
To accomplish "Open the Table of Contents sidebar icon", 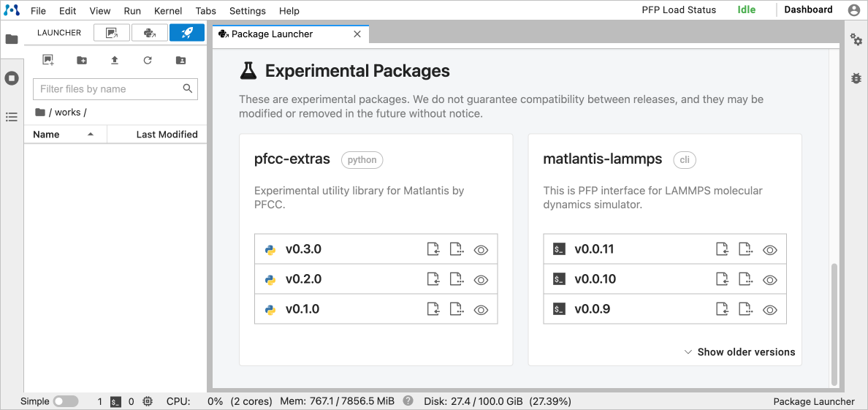I will [12, 117].
